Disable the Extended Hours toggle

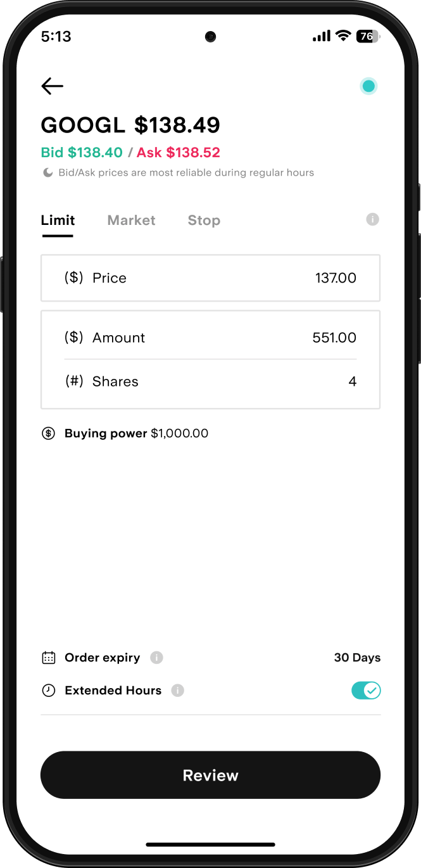pyautogui.click(x=366, y=691)
